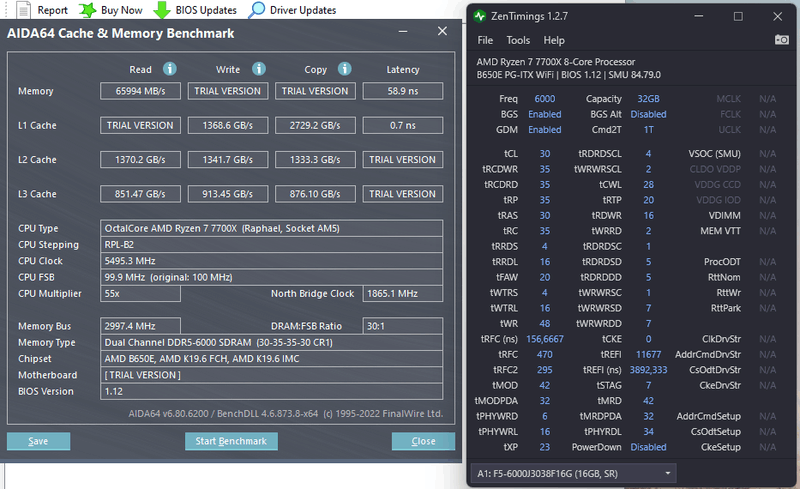800x489 pixels.
Task: Click the L3 Cache Write 913.45 GB/s field
Action: 228,193
